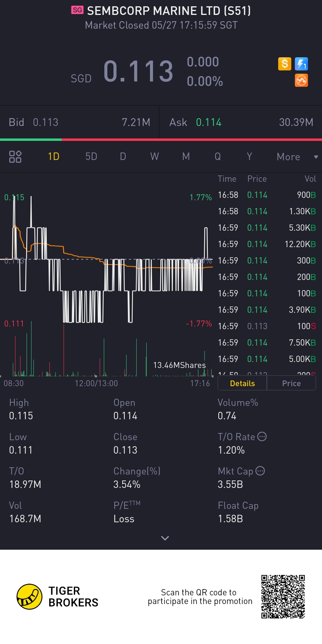This screenshot has width=322, height=644.
Task: Tap the 900 trade row at 16:58
Action: 267,195
